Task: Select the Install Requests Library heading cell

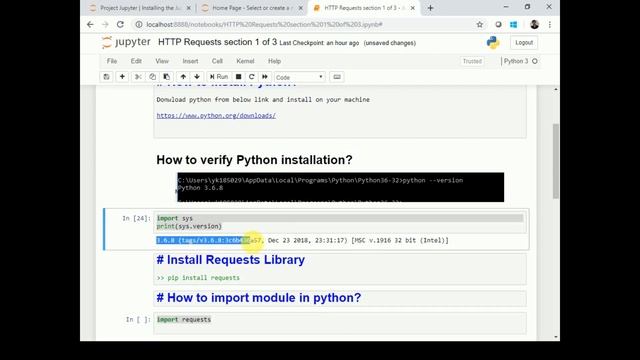Action: pyautogui.click(x=231, y=260)
